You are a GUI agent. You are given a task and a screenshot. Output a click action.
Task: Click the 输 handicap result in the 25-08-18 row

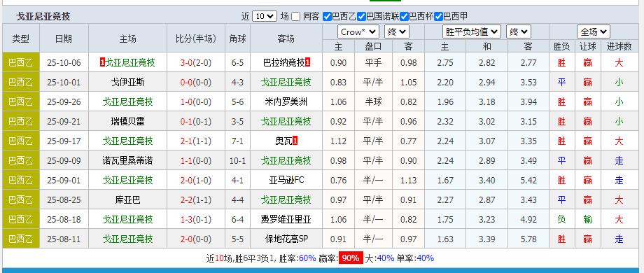[x=588, y=220]
